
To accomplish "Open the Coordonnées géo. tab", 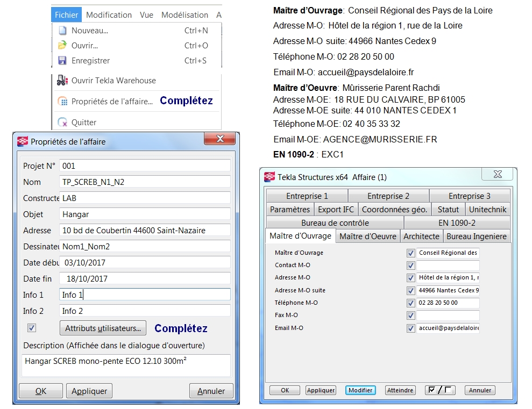I will tap(395, 210).
